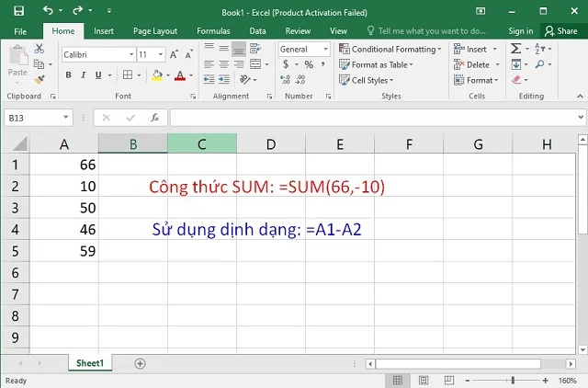The height and width of the screenshot is (388, 588).
Task: Open the Calibri font name dropdown
Action: coord(131,54)
